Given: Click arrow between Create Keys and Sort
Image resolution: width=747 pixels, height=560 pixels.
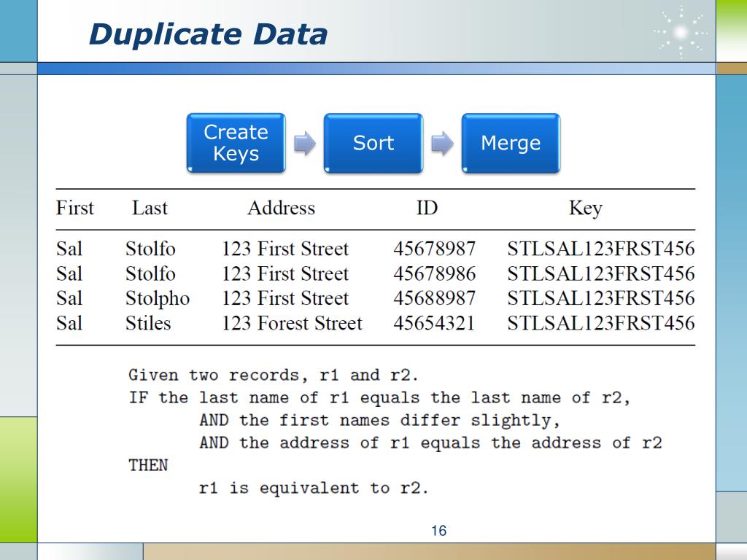Looking at the screenshot, I should [x=305, y=143].
